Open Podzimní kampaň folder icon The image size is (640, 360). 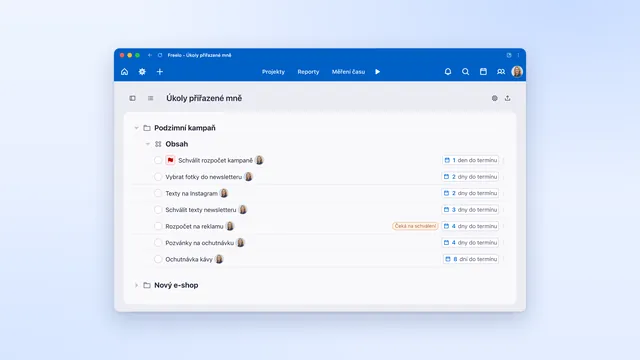147,128
